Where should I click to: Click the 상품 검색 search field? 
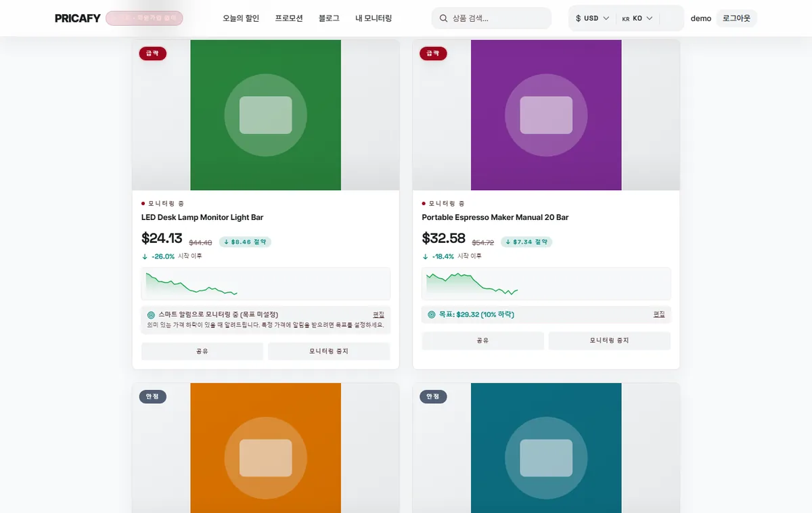pos(491,18)
